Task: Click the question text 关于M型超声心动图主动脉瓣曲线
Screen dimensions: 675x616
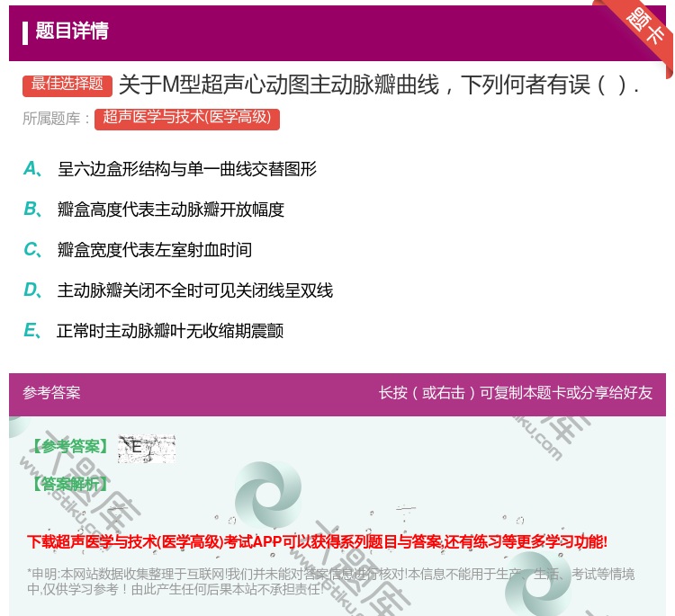Action: point(378,85)
